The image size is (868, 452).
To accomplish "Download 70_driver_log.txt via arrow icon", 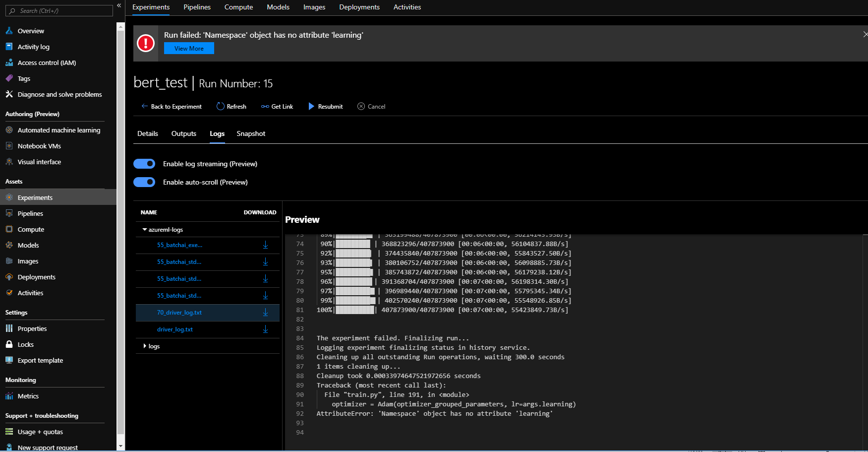I will (265, 313).
